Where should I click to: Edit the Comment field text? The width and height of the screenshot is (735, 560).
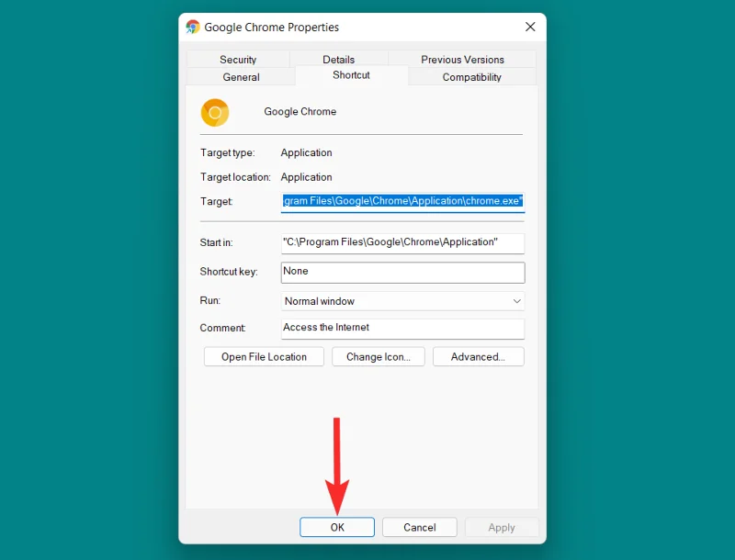tap(402, 328)
